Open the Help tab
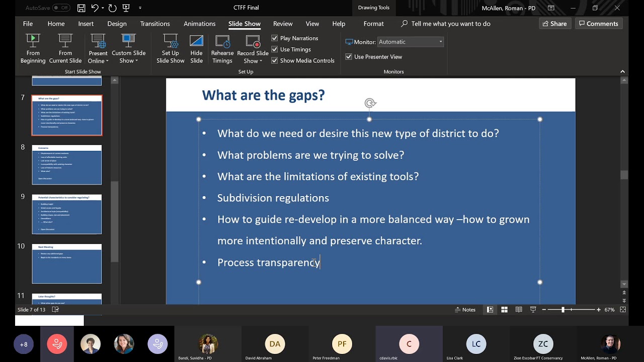 [339, 24]
